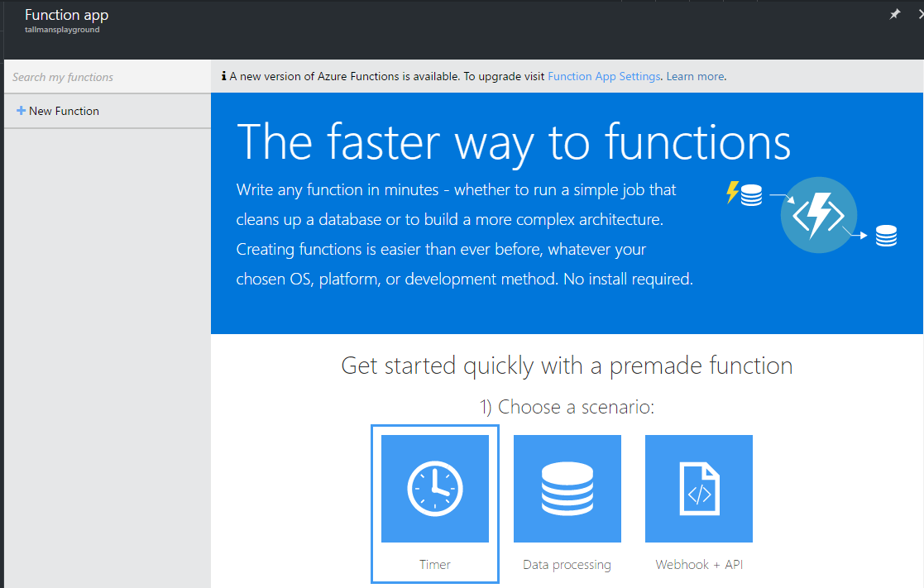This screenshot has height=588, width=924.
Task: Select the Timer clock icon tile
Action: coord(435,489)
